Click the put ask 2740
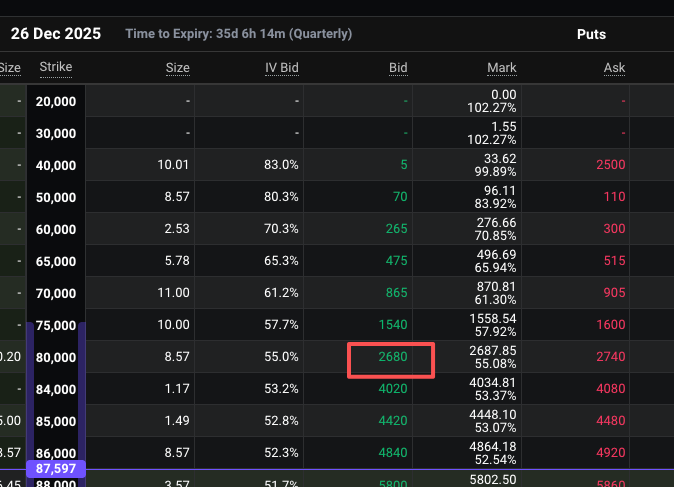Image resolution: width=674 pixels, height=487 pixels. [x=611, y=356]
